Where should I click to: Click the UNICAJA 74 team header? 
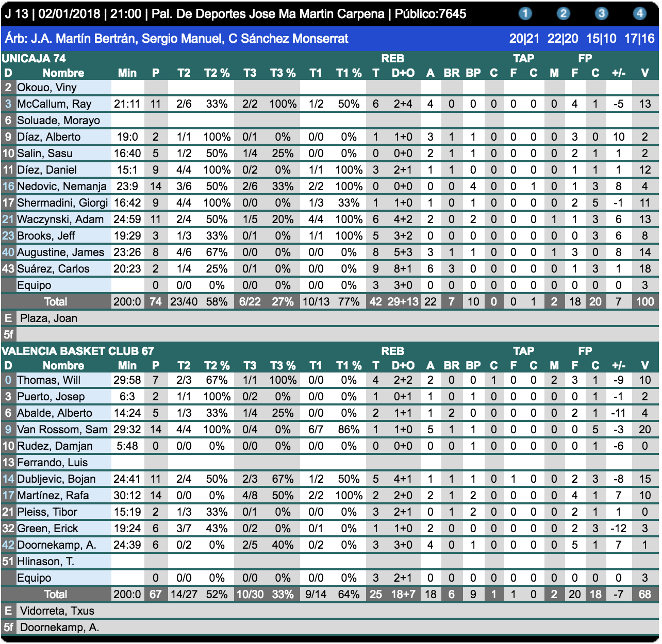[34, 58]
